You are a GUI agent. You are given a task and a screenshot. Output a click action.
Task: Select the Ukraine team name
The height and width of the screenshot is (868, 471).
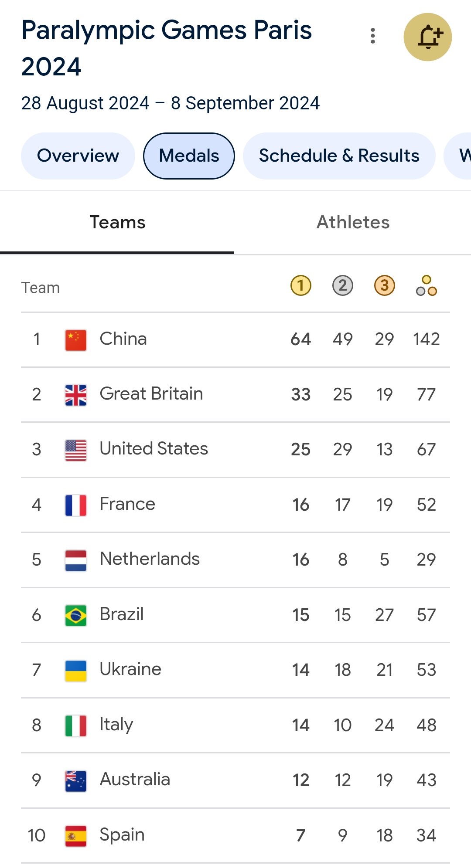click(x=130, y=670)
